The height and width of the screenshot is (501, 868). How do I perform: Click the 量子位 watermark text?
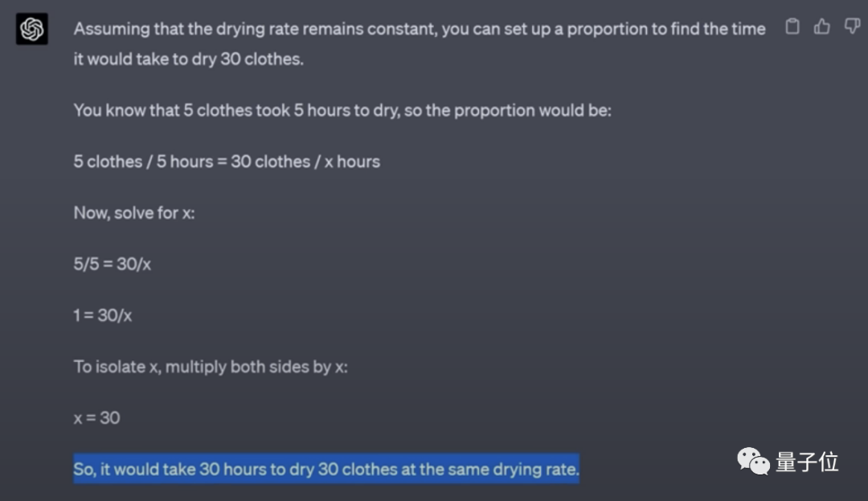coord(806,462)
